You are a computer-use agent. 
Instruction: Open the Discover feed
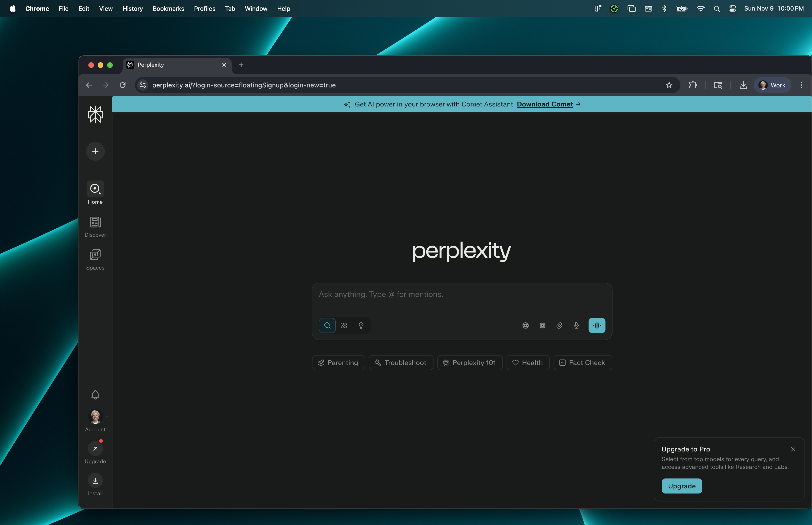pyautogui.click(x=95, y=226)
